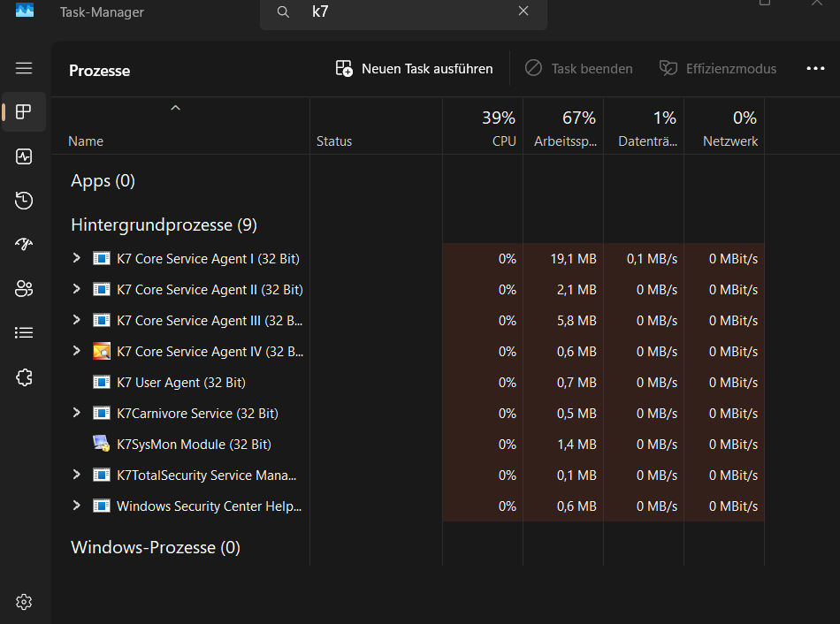Toggle the hamburger navigation menu
The width and height of the screenshot is (840, 624).
[24, 68]
